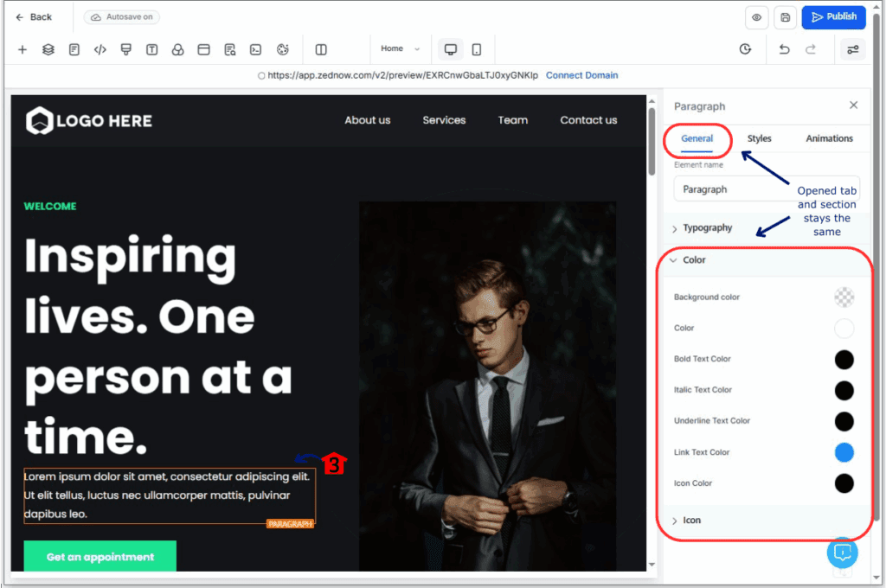Open the settings sliders icon
886x588 pixels.
[852, 49]
